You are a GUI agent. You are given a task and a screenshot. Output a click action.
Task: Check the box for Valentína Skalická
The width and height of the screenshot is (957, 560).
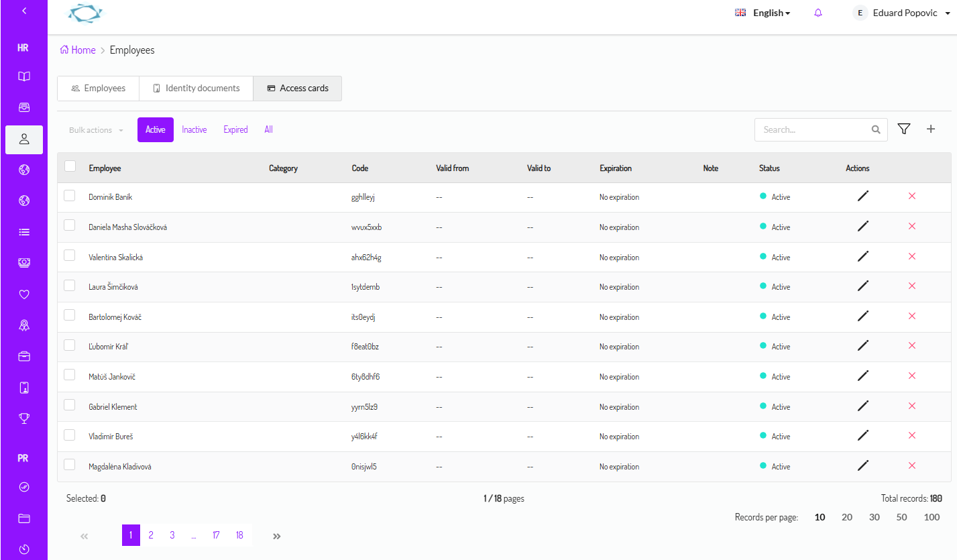click(70, 256)
